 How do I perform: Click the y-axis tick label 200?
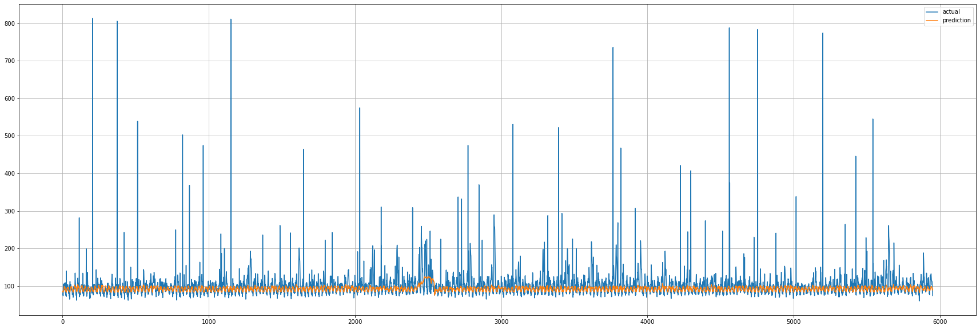click(10, 248)
